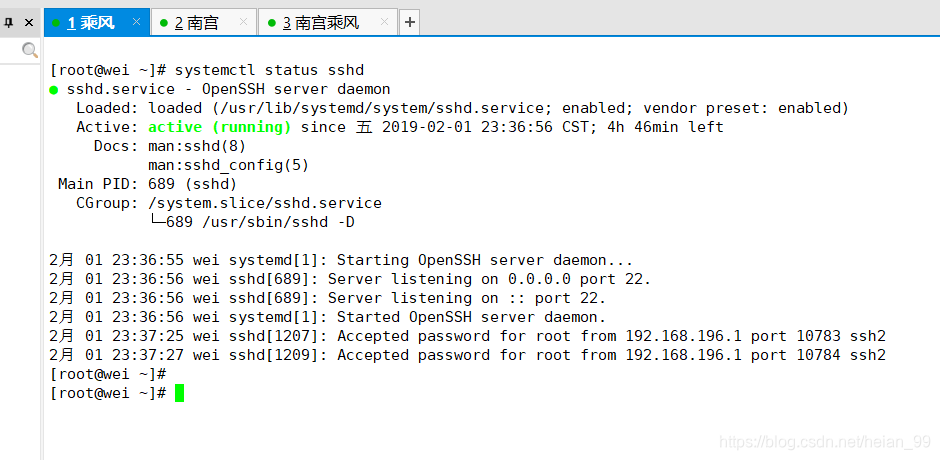This screenshot has width=940, height=460.
Task: Click the magnifier search icon in side panel
Action: [30, 50]
